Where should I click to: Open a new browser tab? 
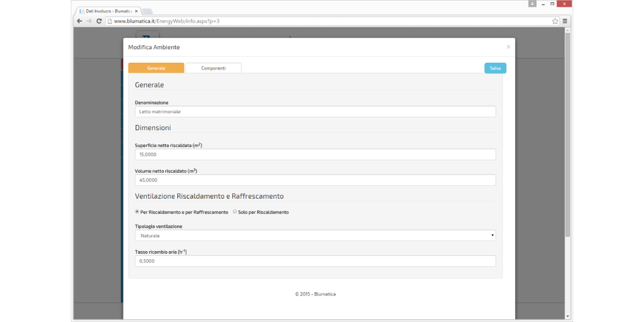click(x=148, y=11)
